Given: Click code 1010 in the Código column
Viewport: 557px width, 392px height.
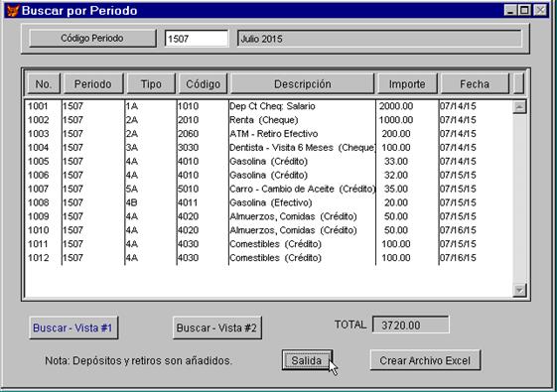Looking at the screenshot, I should 189,106.
